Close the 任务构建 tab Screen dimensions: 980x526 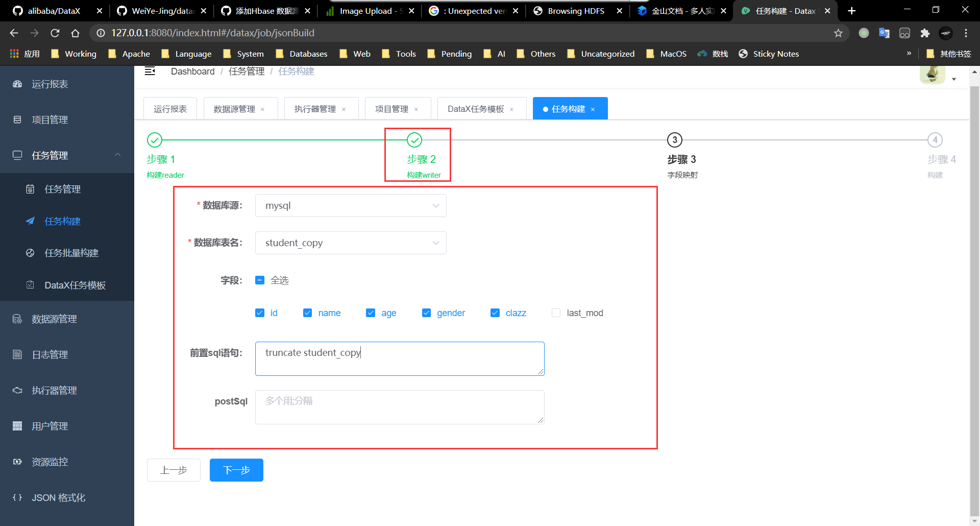coord(593,109)
